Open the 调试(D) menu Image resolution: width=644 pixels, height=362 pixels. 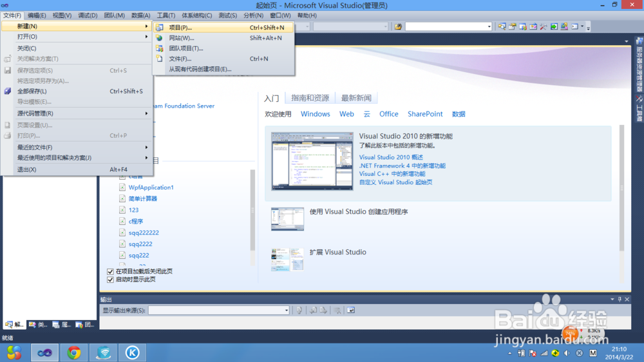pyautogui.click(x=88, y=15)
